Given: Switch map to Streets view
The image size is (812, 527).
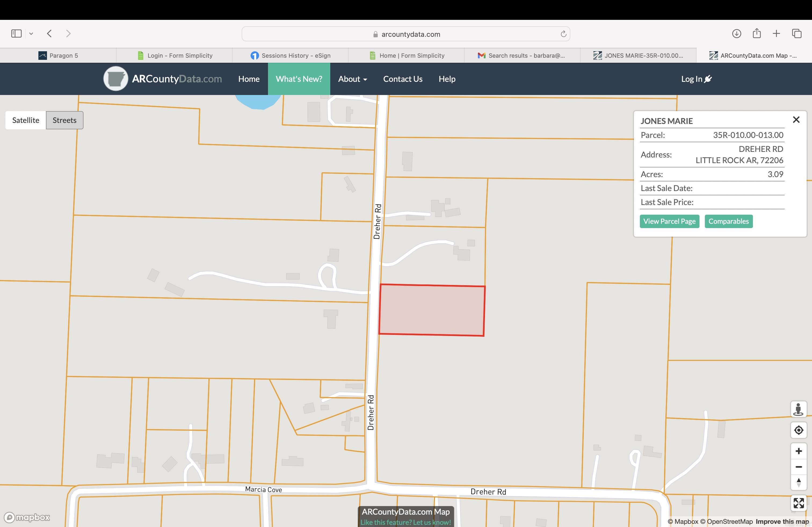Looking at the screenshot, I should (x=64, y=120).
